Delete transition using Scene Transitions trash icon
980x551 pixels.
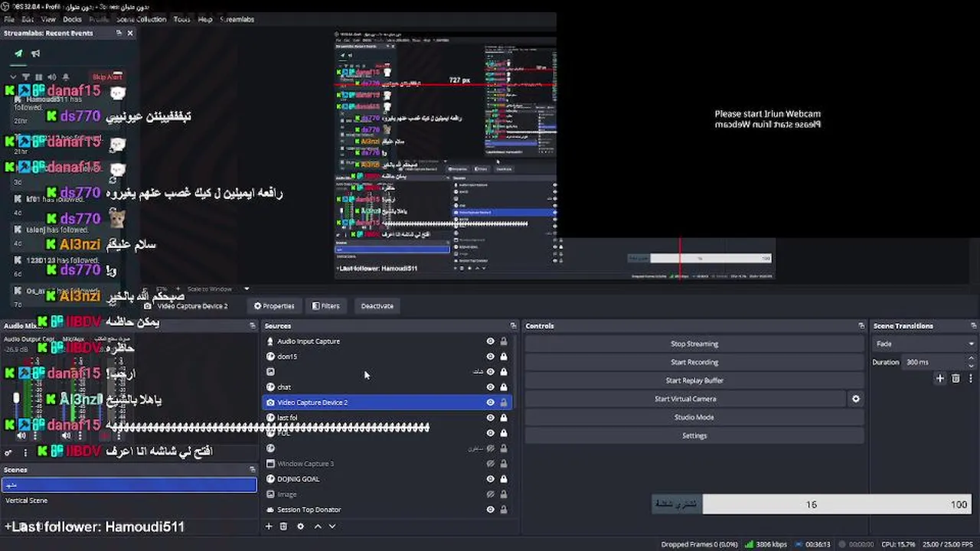(955, 378)
